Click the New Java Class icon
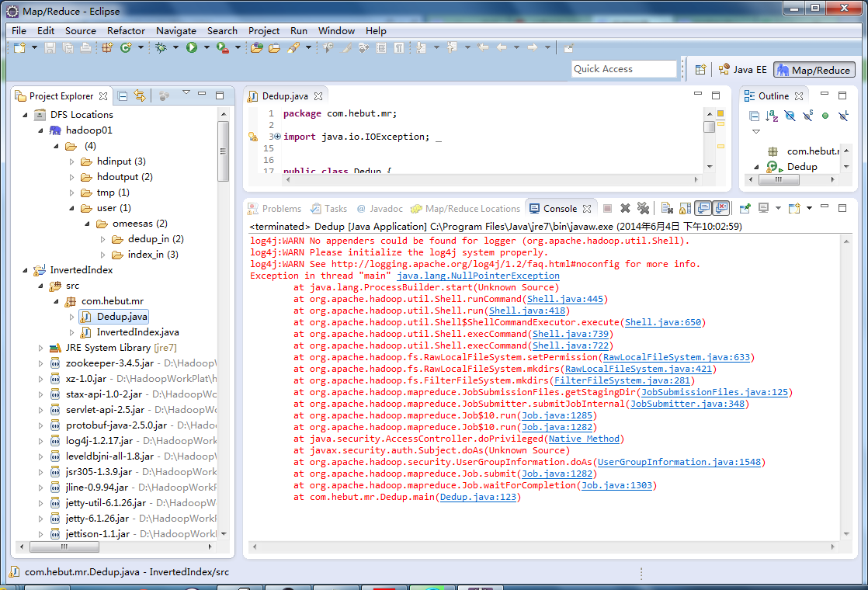 pos(127,47)
